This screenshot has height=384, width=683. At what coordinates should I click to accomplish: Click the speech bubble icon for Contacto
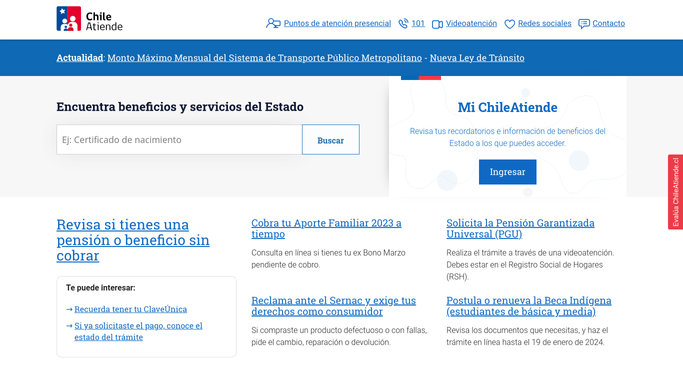(584, 24)
